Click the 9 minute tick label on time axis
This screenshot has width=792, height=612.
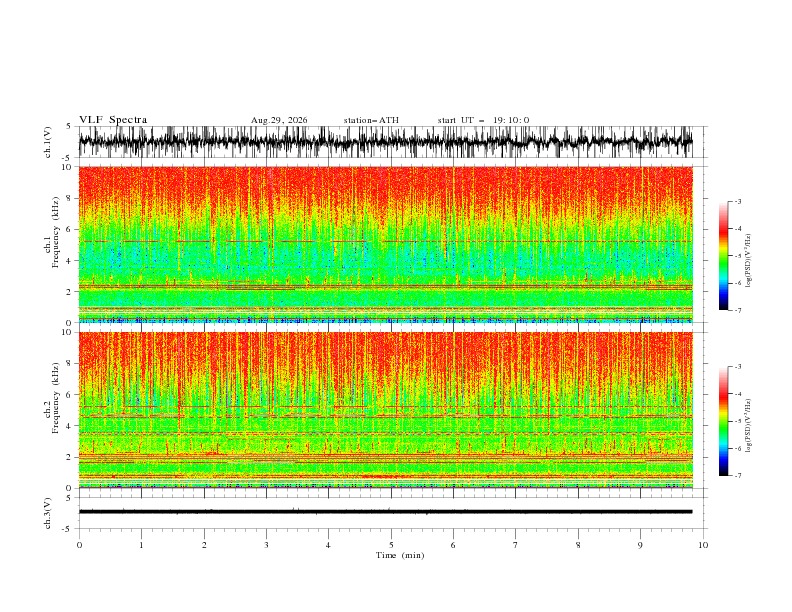click(x=640, y=545)
